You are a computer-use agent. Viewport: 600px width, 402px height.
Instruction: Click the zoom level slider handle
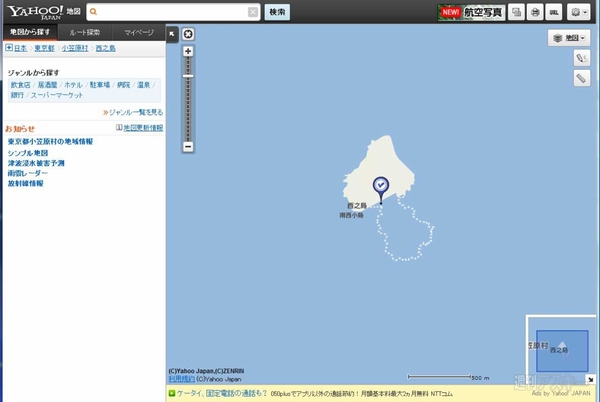[x=188, y=76]
